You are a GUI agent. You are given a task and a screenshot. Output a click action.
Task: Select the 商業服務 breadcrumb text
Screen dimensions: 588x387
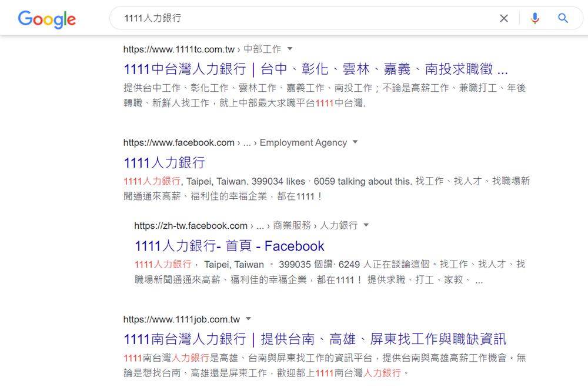tap(292, 226)
